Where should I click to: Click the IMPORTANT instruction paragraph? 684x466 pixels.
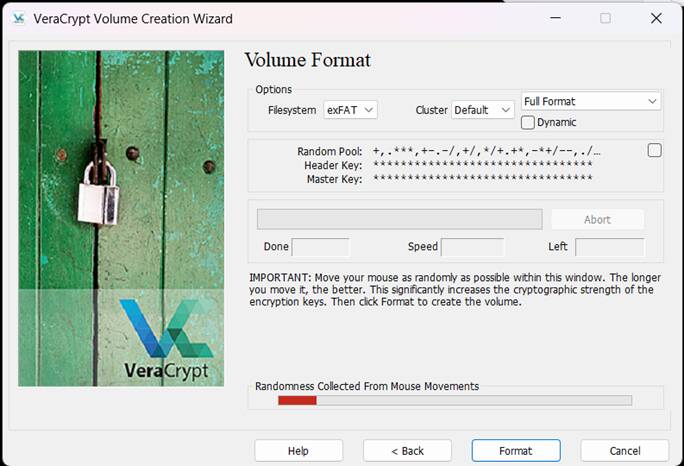click(455, 290)
